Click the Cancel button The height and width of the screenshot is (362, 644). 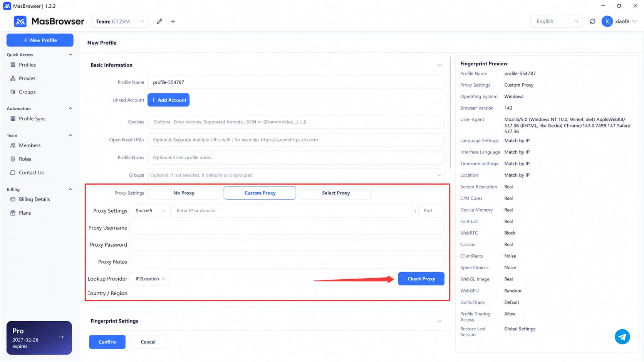(148, 342)
